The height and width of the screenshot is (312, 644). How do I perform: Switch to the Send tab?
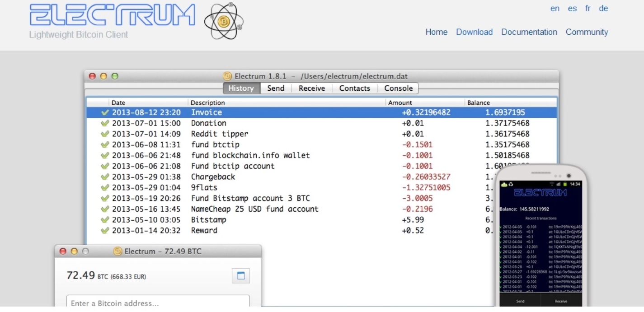276,88
